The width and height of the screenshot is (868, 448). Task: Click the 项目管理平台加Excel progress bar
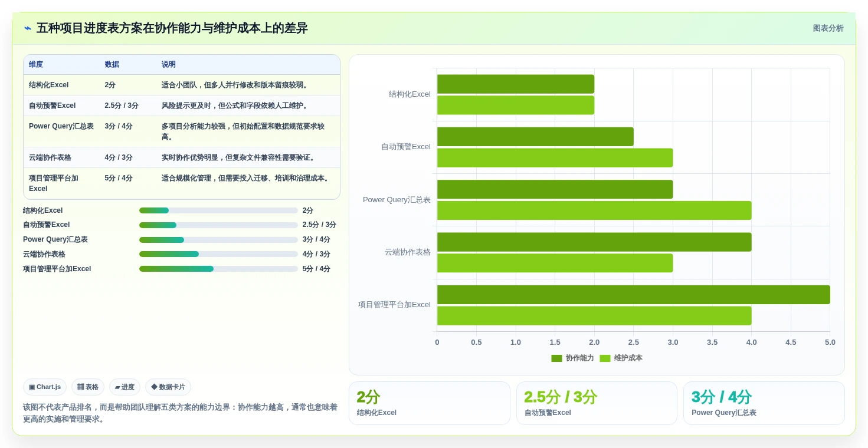pyautogui.click(x=218, y=269)
